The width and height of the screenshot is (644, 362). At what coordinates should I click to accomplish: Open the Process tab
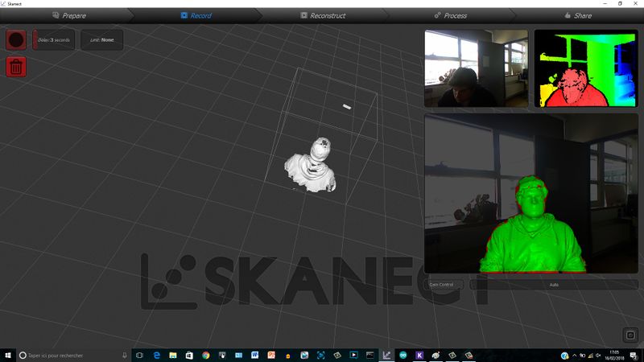[x=450, y=15]
